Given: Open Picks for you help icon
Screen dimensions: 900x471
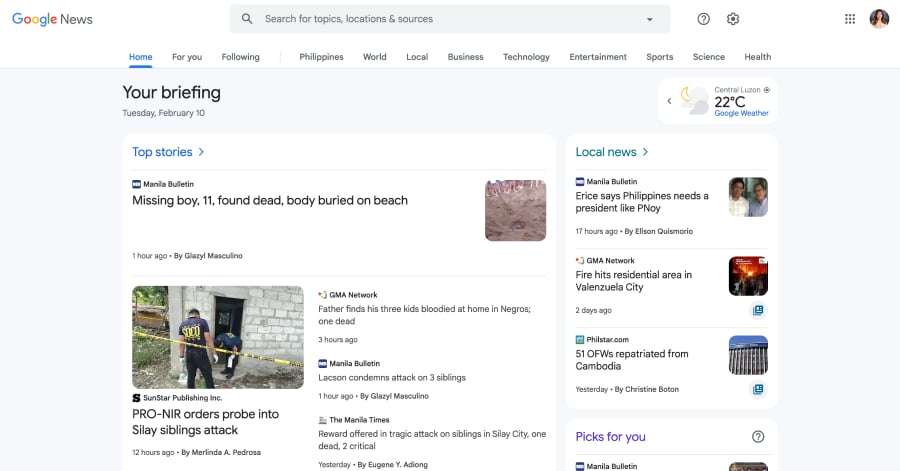Looking at the screenshot, I should pyautogui.click(x=758, y=437).
